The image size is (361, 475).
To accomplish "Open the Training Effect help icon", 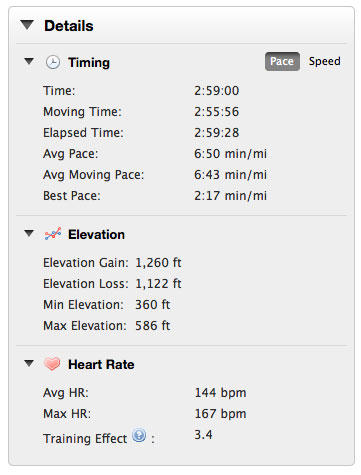I will click(x=139, y=435).
